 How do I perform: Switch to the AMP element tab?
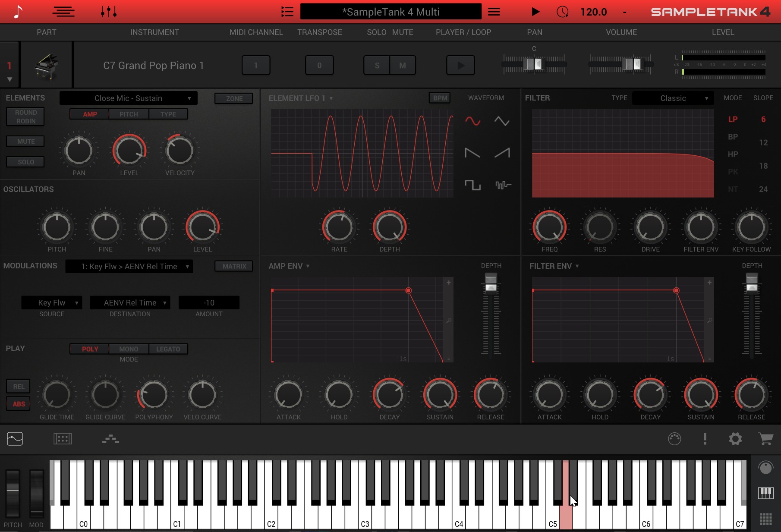click(x=90, y=114)
